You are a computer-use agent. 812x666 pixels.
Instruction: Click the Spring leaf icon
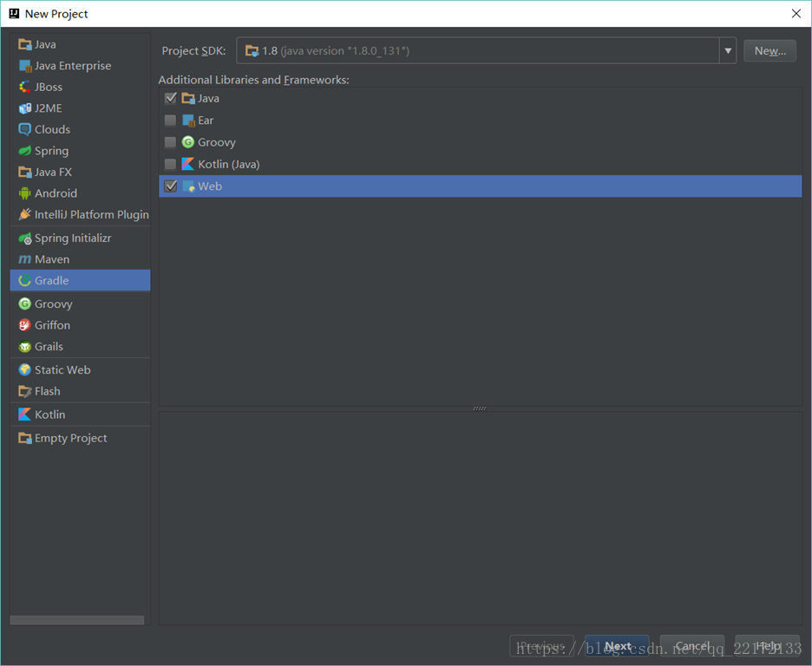point(25,151)
